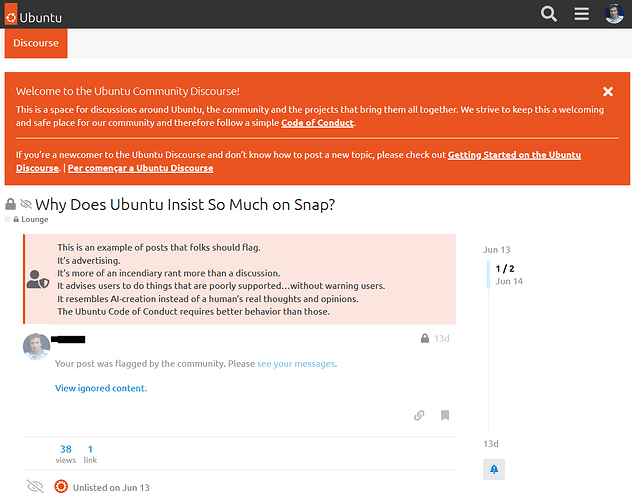Open the notification bell button in the timeline
The width and height of the screenshot is (632, 500).
coord(494,469)
